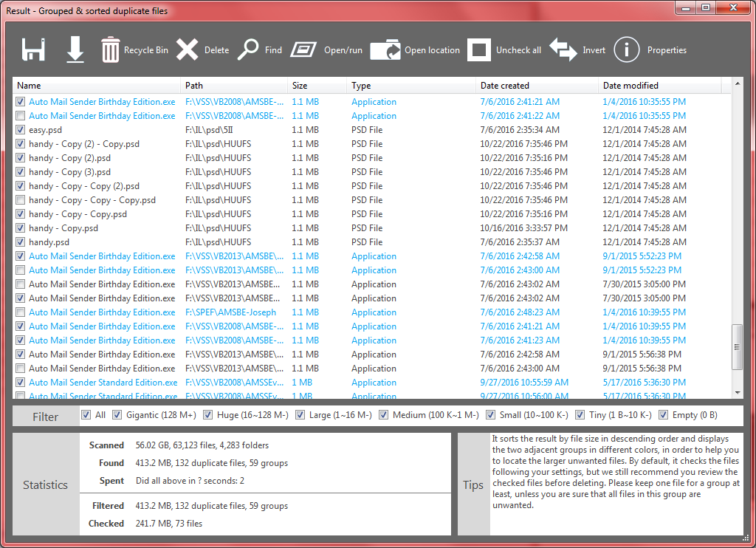
Task: Click the Find magnifier icon
Action: point(248,49)
